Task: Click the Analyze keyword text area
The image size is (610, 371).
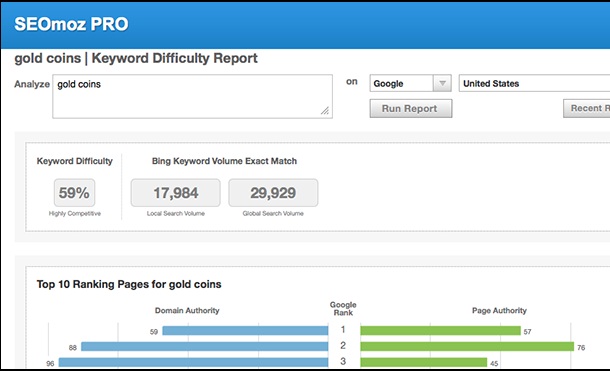Action: pyautogui.click(x=193, y=96)
